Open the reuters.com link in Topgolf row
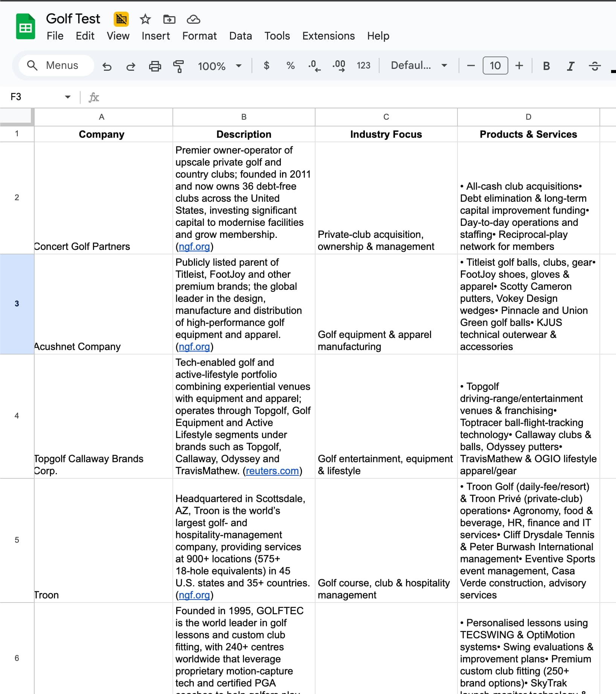 (x=272, y=471)
